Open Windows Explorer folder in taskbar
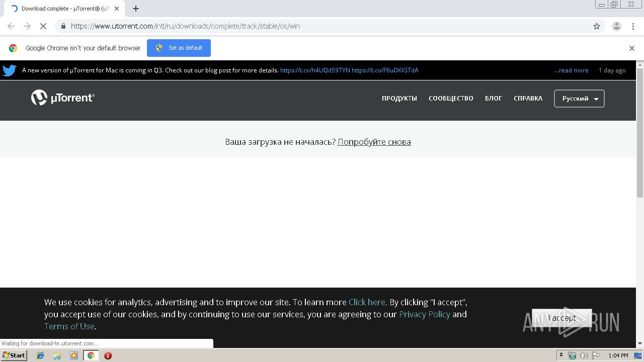 57,355
